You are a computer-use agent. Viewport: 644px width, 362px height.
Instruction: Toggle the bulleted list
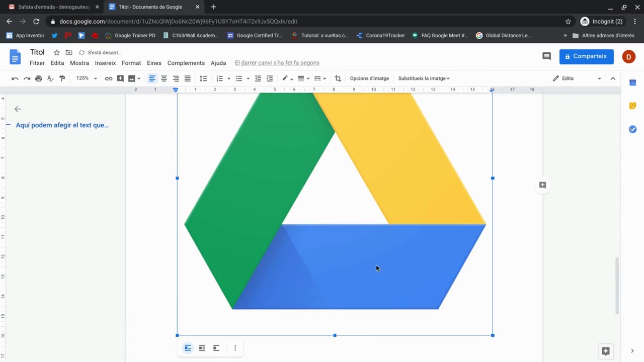[x=239, y=78]
